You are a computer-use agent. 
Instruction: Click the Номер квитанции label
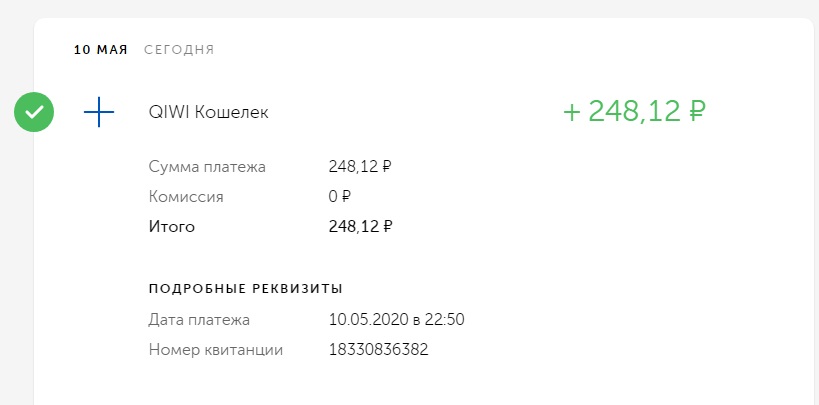(216, 350)
